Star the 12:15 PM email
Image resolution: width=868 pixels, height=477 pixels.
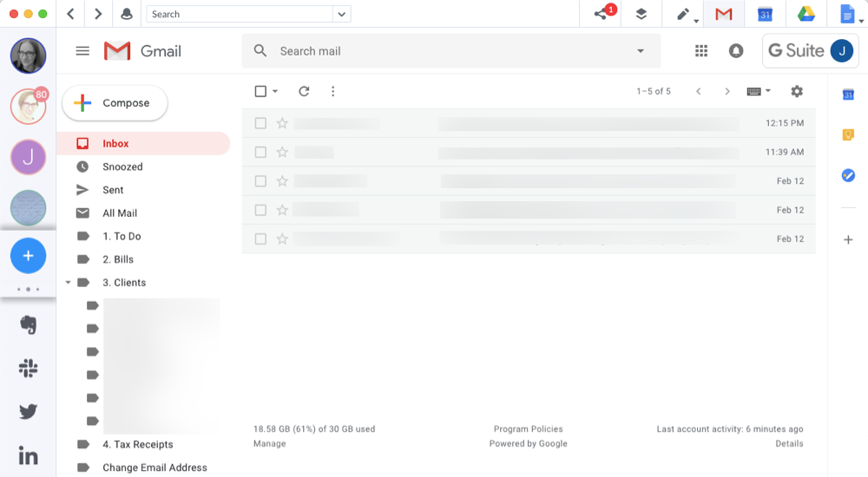coord(282,123)
